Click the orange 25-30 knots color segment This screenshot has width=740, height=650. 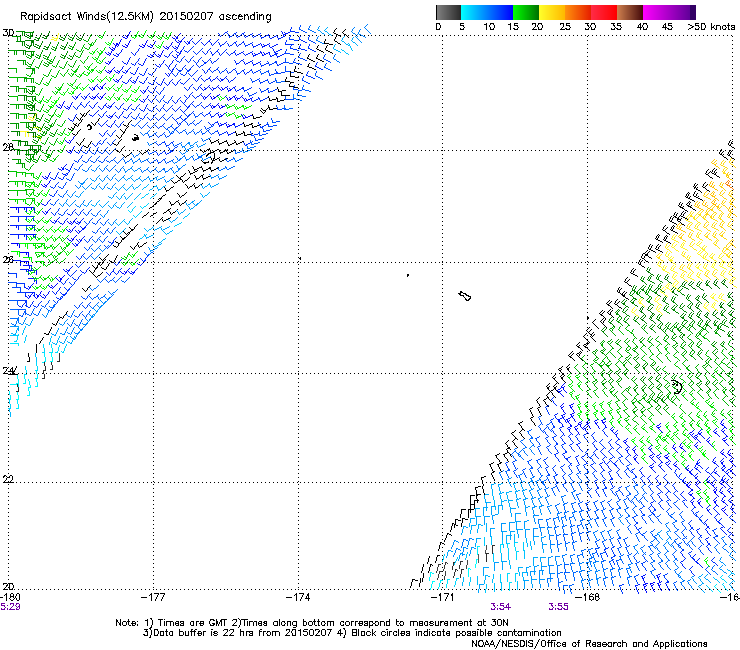(x=578, y=12)
